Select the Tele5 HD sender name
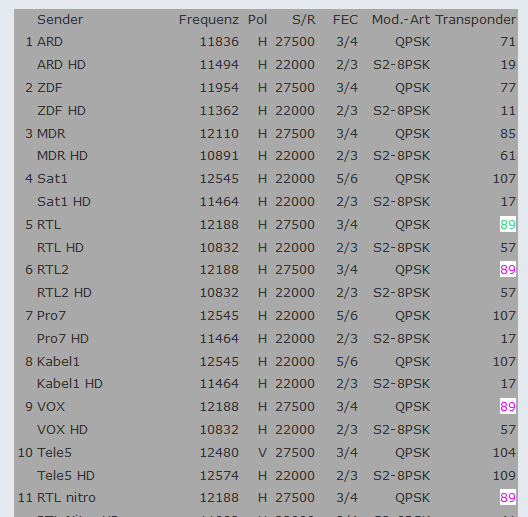 (66, 476)
